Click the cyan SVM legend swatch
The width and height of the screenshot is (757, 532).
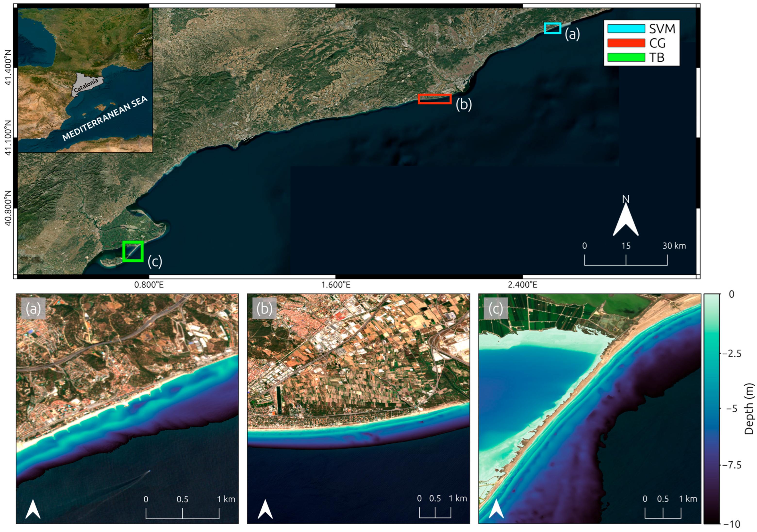[x=626, y=29]
